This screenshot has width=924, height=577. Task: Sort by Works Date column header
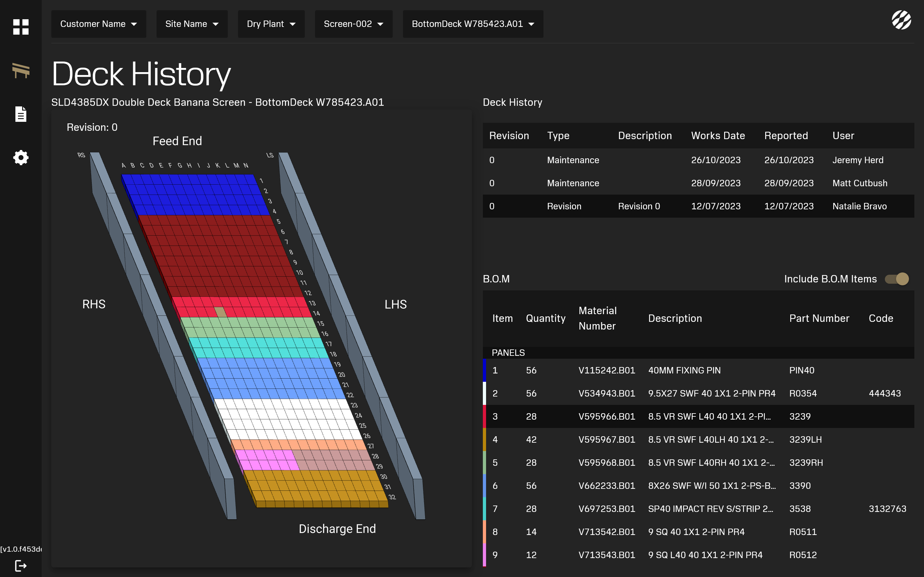point(718,136)
